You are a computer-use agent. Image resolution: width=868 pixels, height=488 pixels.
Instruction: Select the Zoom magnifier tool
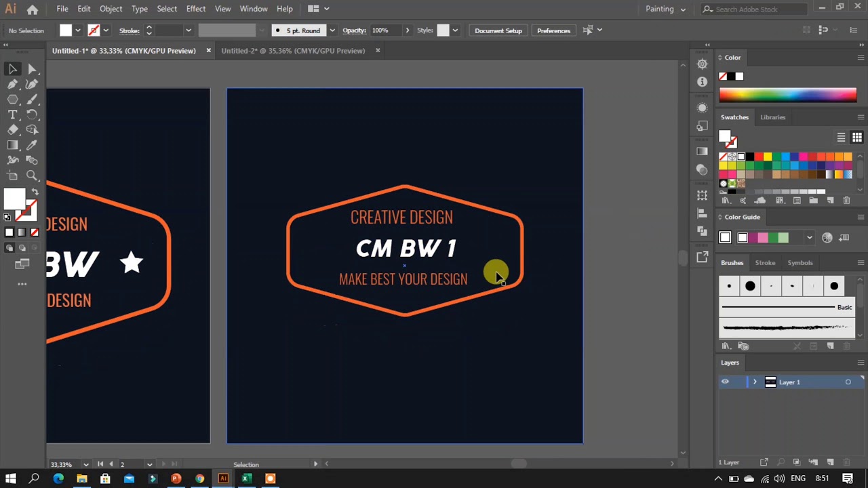coord(32,176)
